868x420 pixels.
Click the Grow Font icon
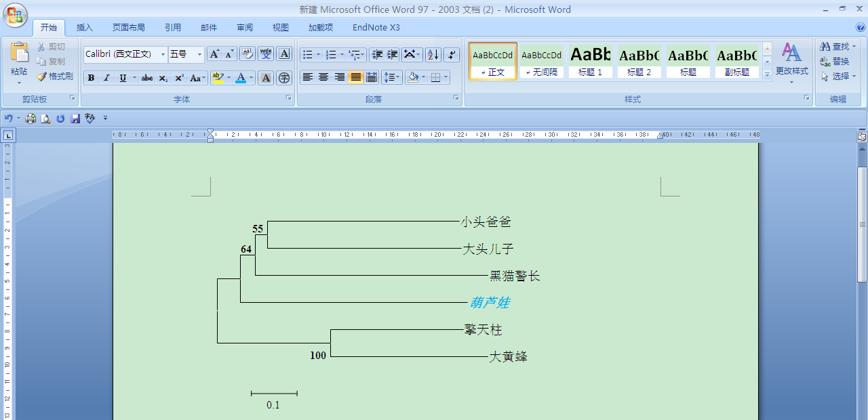pyautogui.click(x=214, y=54)
